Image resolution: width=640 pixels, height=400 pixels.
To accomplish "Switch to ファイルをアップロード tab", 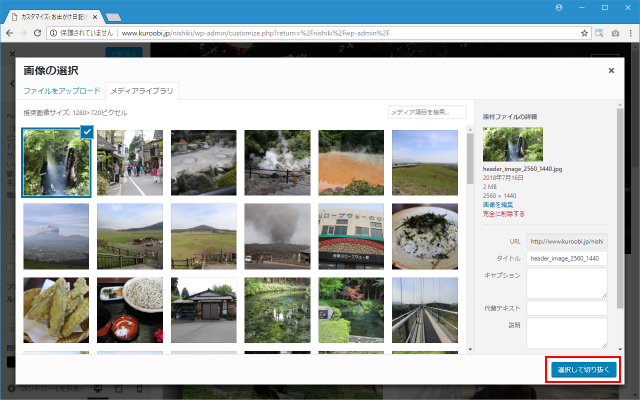I will (61, 91).
